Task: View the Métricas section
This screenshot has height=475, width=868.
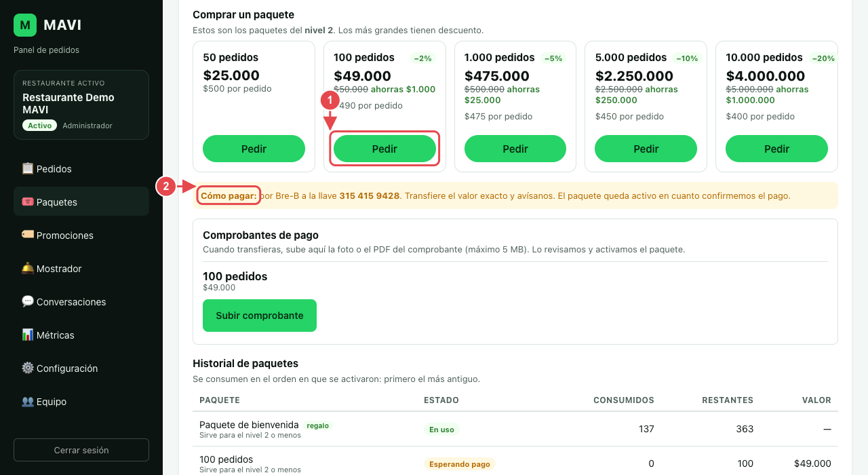Action: click(x=81, y=335)
